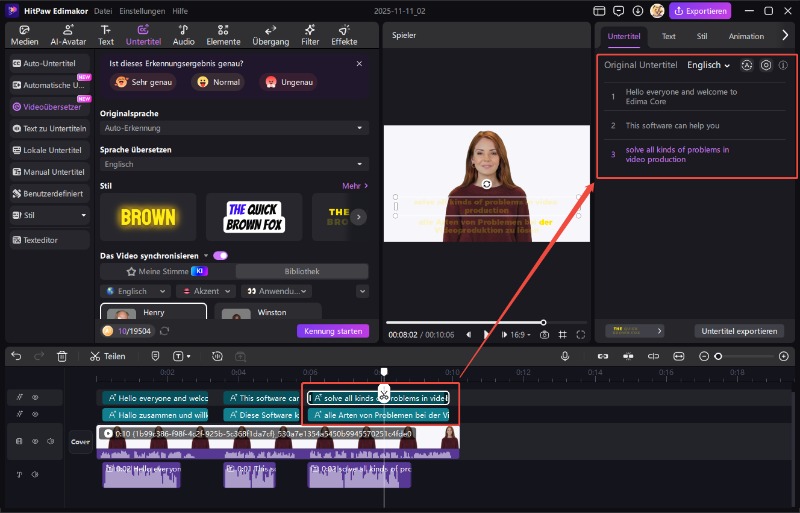Switch to the Animation tab
Screen dimensions: 800x513
click(x=745, y=36)
